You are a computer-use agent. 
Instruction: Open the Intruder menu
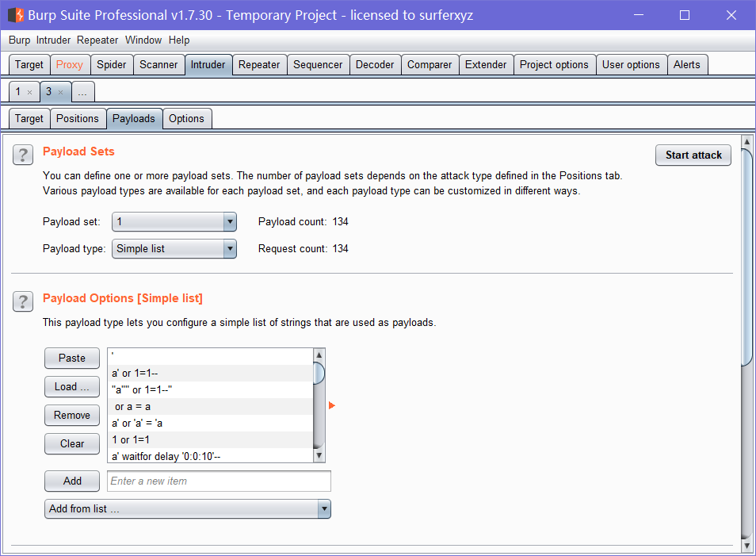click(x=54, y=40)
